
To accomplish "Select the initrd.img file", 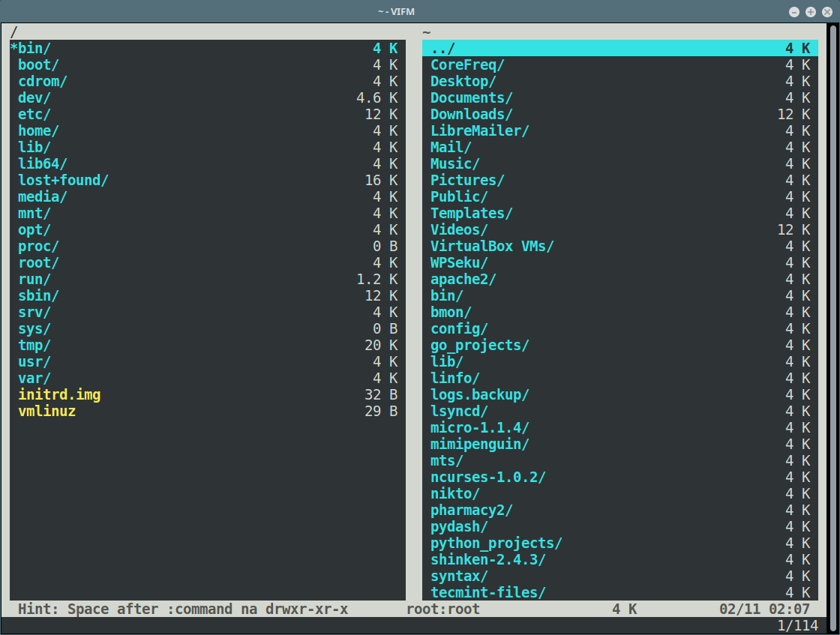I will point(58,394).
